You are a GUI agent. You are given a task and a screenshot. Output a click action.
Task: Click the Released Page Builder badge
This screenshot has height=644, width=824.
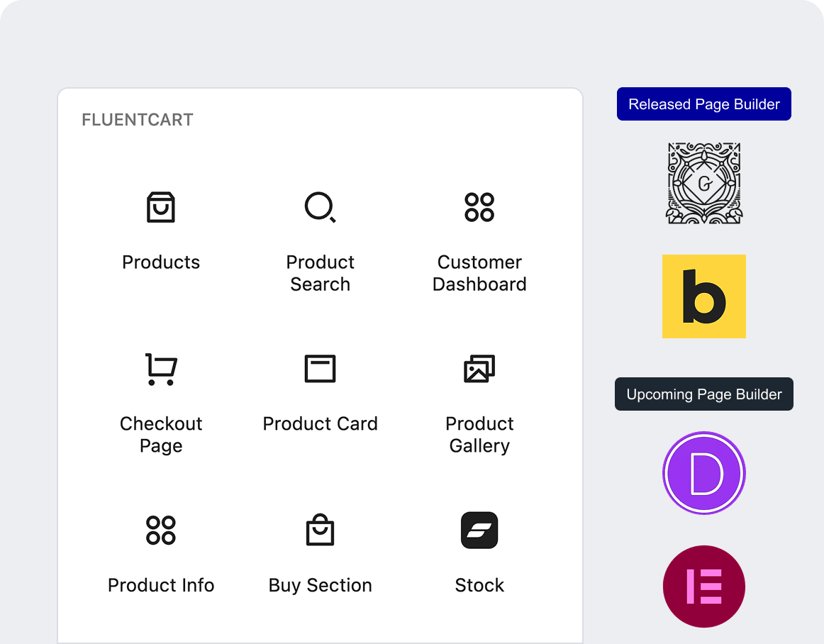click(x=704, y=104)
